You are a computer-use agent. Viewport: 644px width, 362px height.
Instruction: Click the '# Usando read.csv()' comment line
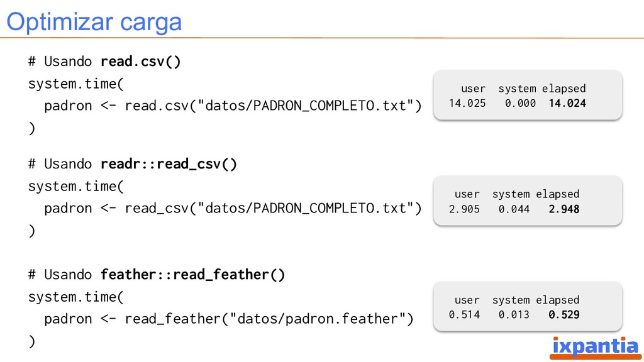[x=104, y=62]
